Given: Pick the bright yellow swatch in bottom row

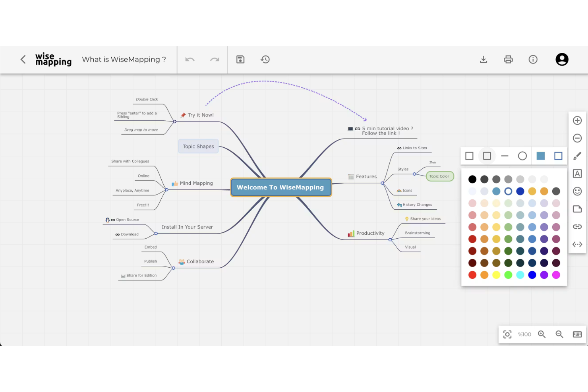Looking at the screenshot, I should coord(496,275).
